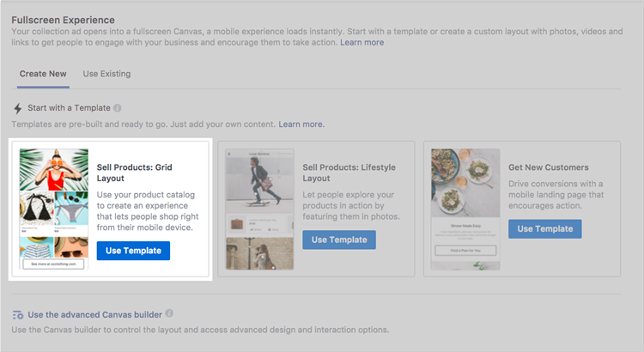Screen dimensions: 644x352
Task: Click the Sell Products: Lifestyle Layout title
Action: click(345, 173)
